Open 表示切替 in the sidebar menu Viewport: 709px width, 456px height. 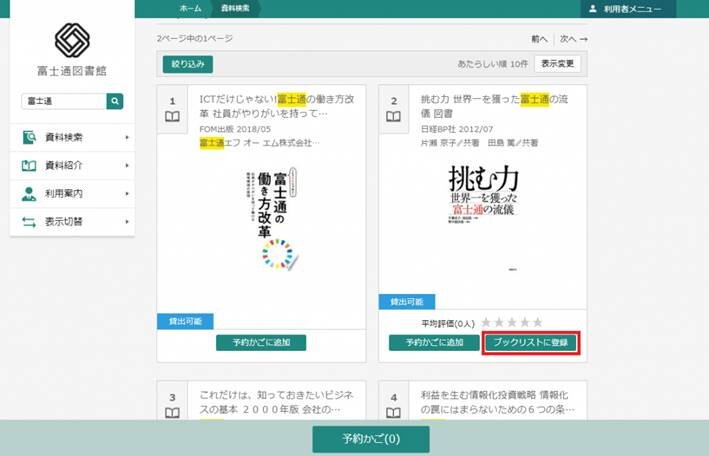tap(72, 222)
